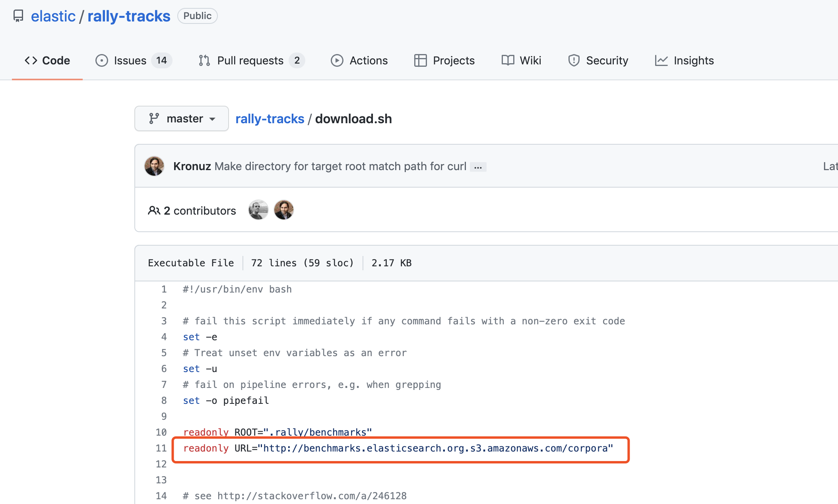Click Kronuz commit author name
Viewport: 838px width, 504px height.
[192, 166]
